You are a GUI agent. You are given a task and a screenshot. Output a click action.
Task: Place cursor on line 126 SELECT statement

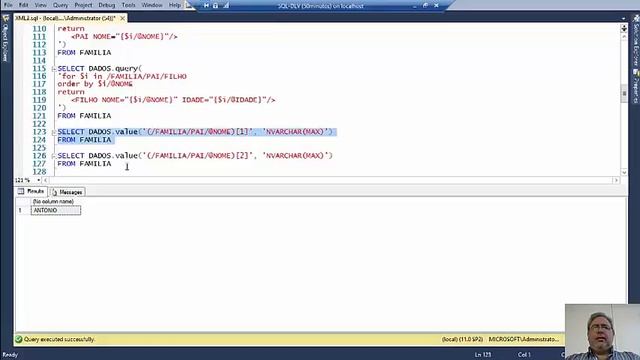[195, 156]
